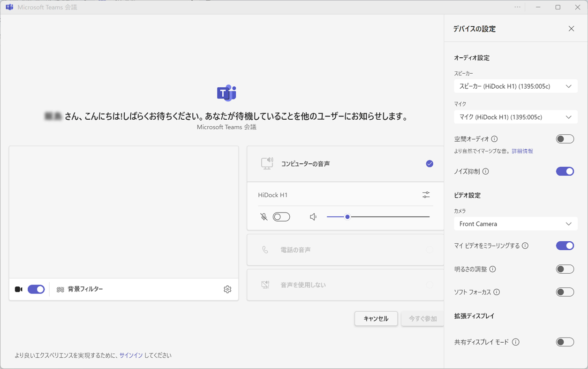Enable the 空間オーディオ toggle
The width and height of the screenshot is (588, 369).
tap(565, 139)
